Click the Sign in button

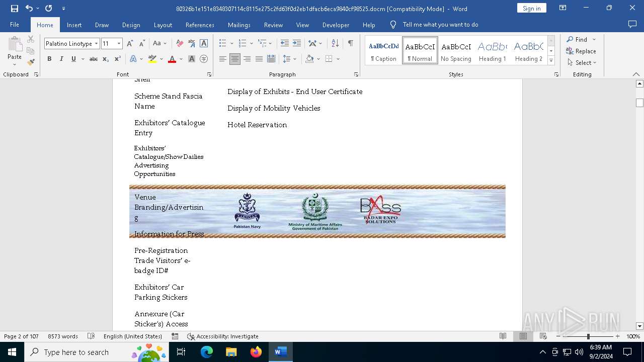(531, 8)
